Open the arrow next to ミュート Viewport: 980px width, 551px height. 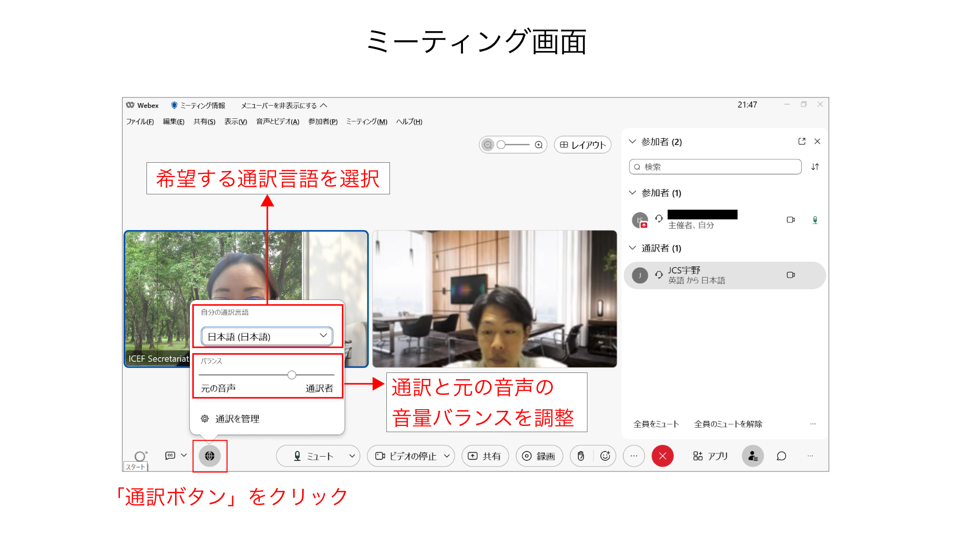pos(352,456)
